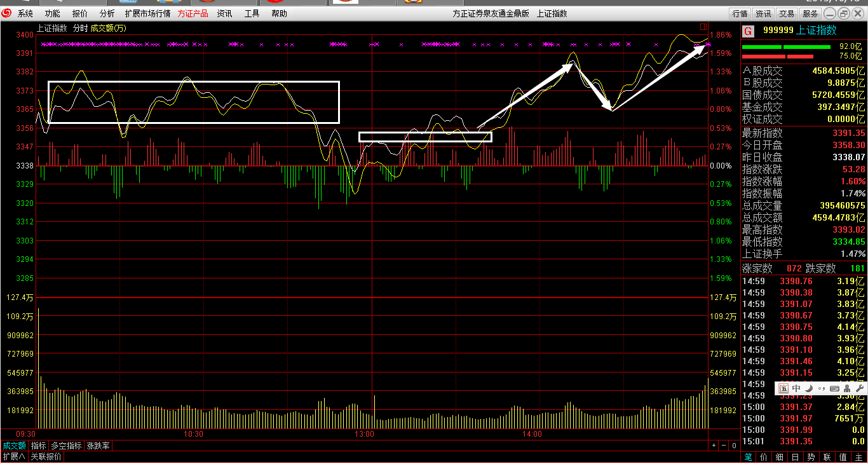Click the 交易 button at the top right
The width and height of the screenshot is (868, 464).
[x=787, y=13]
